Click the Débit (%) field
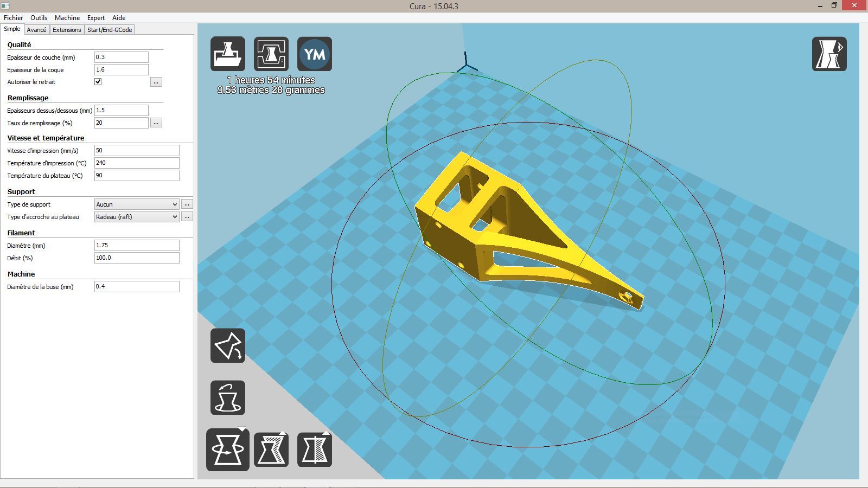Screen dimensions: 868x488 coord(137,258)
